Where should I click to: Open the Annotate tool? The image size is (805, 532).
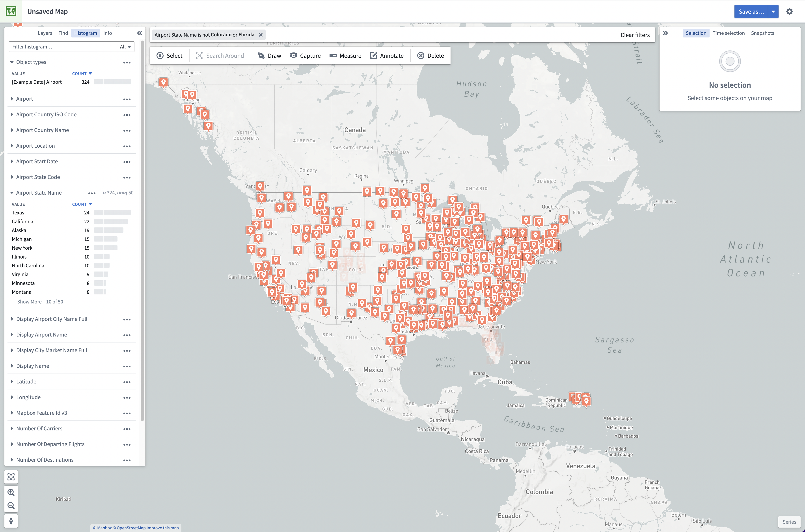(387, 56)
